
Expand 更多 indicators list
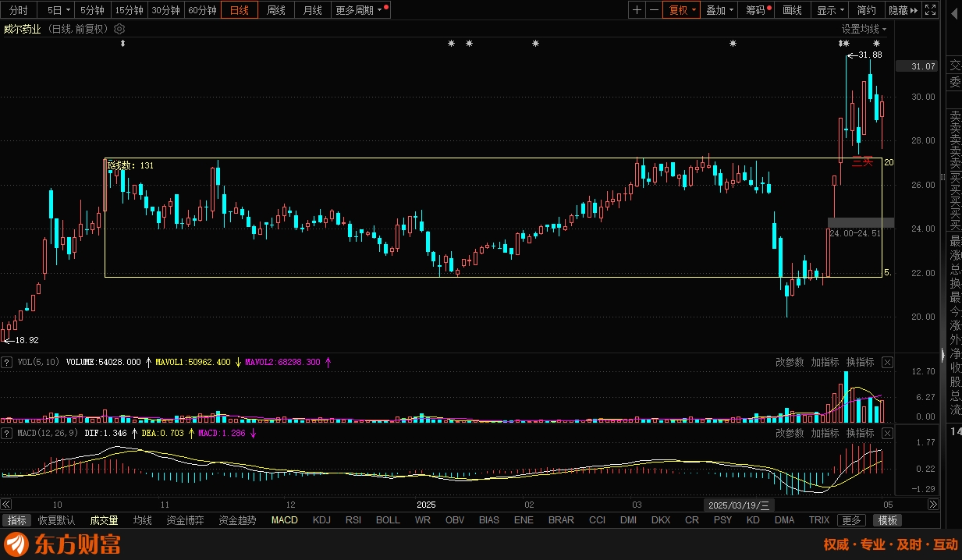(851, 520)
